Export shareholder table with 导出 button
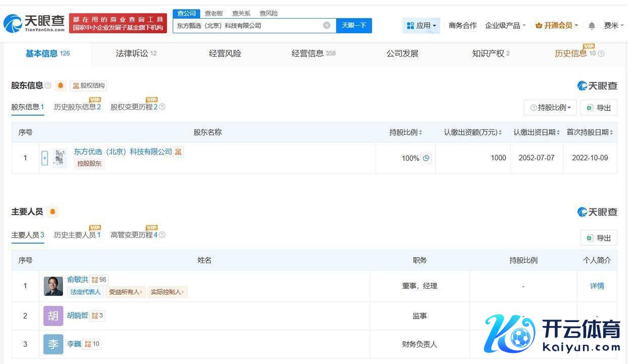The width and height of the screenshot is (628, 364). [599, 108]
